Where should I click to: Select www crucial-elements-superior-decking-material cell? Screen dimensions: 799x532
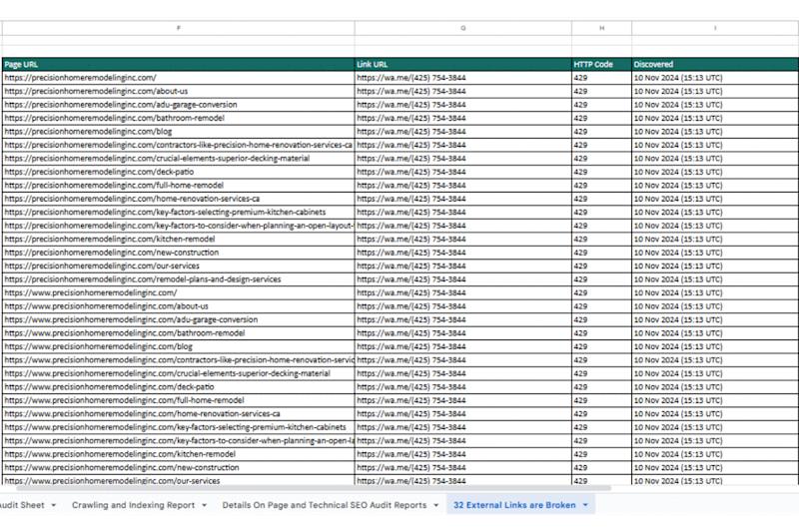[179, 373]
